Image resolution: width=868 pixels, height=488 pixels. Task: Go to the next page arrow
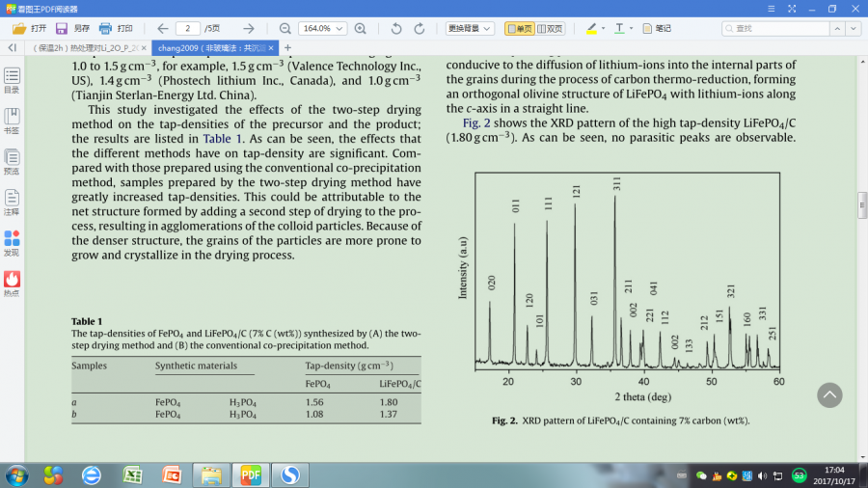point(249,29)
